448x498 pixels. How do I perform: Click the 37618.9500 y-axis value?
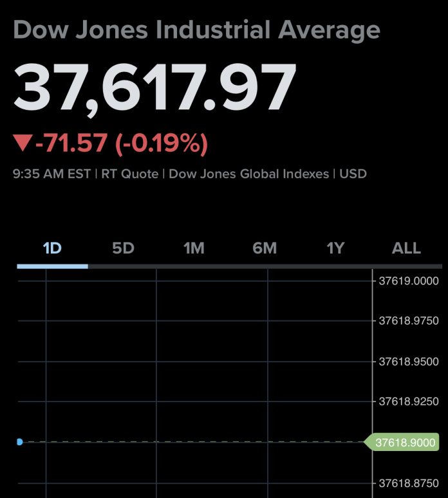(408, 361)
